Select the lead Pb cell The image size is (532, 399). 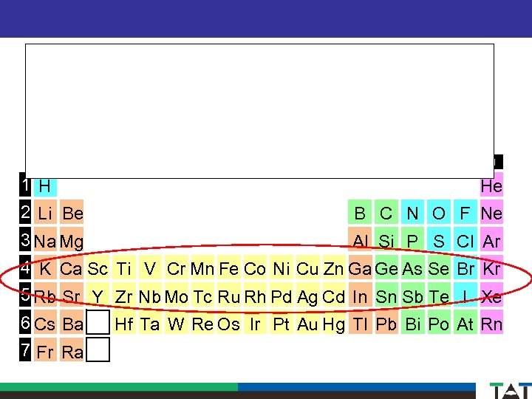(x=386, y=322)
